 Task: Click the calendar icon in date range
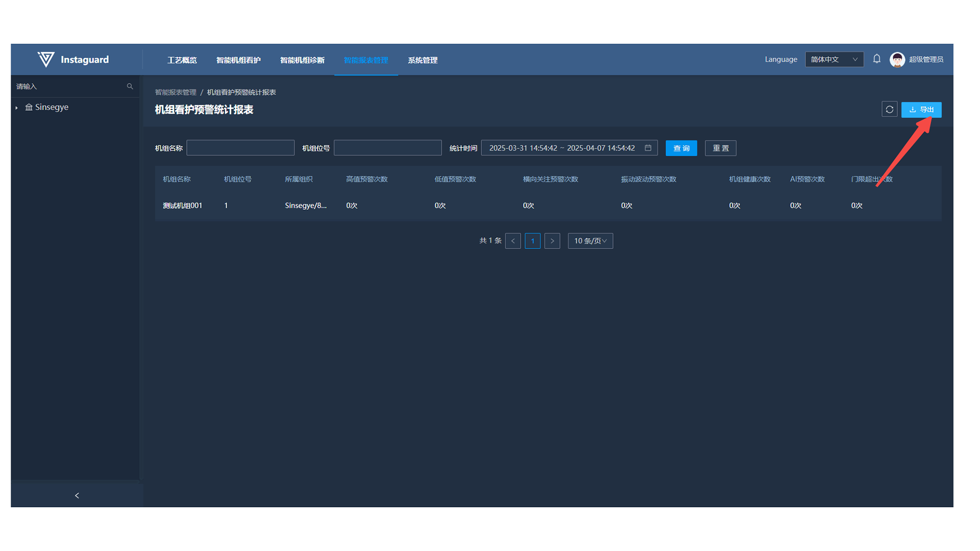tap(648, 148)
